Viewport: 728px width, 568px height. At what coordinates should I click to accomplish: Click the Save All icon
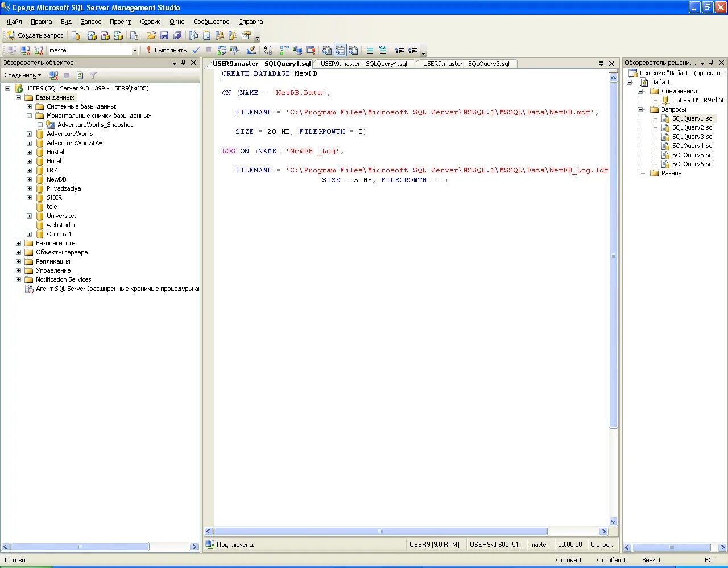point(177,35)
